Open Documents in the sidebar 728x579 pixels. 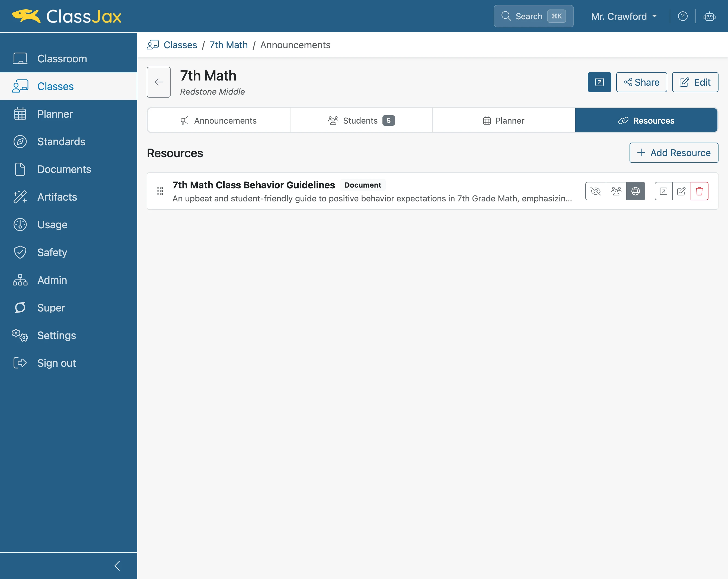tap(69, 169)
